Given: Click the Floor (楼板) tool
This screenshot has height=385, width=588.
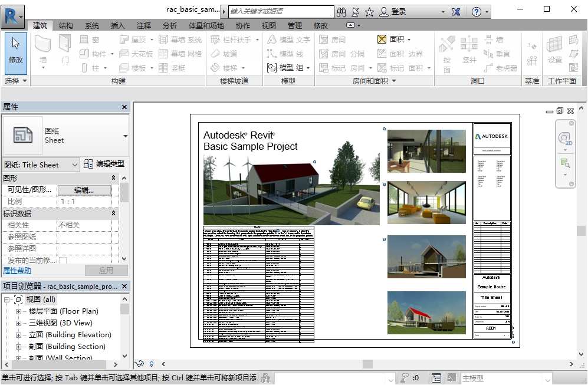Looking at the screenshot, I should [136, 68].
